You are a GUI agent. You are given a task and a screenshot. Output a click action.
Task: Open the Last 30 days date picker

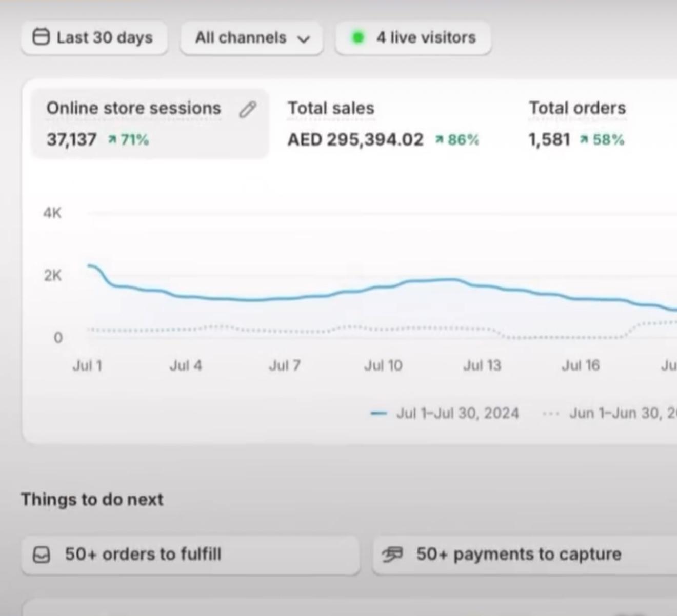click(x=94, y=37)
